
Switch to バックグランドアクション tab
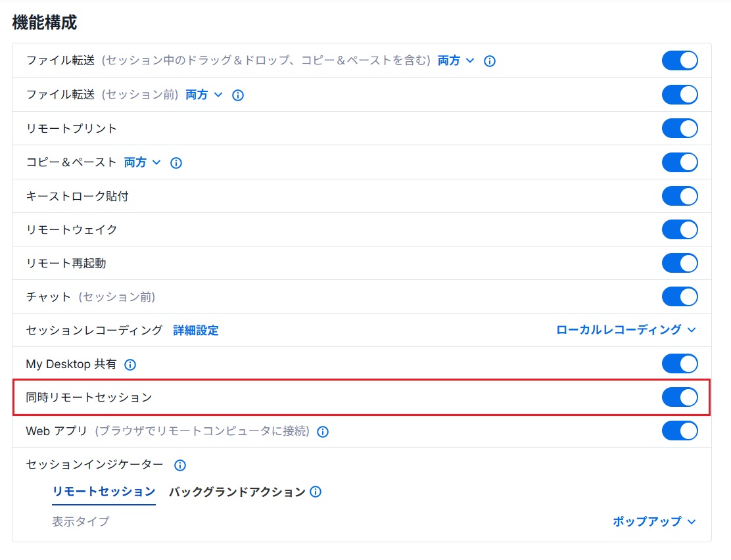[x=237, y=492]
